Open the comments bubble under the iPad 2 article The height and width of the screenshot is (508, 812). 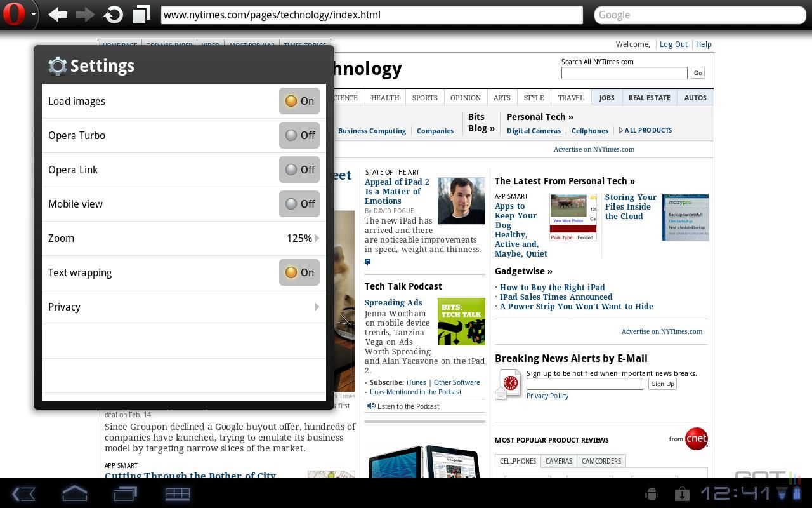[x=367, y=262]
